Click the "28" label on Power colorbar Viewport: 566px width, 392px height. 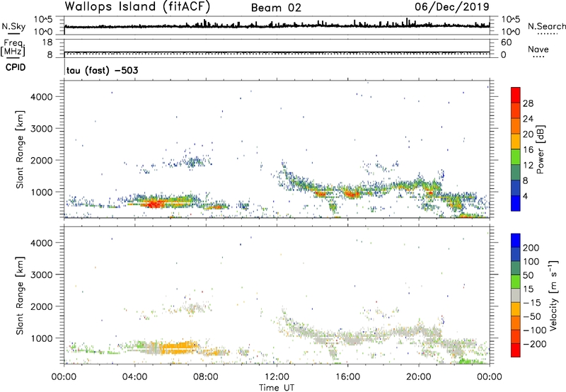click(528, 103)
